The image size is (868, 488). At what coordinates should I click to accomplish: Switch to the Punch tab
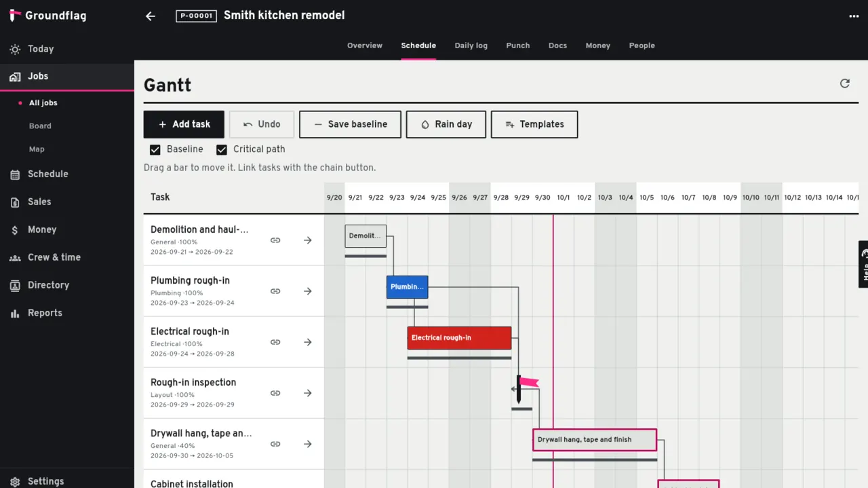[x=518, y=45]
